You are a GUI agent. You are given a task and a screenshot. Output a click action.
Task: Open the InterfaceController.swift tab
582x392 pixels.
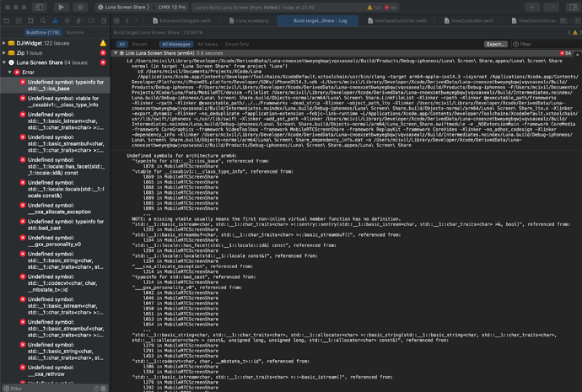(x=397, y=21)
